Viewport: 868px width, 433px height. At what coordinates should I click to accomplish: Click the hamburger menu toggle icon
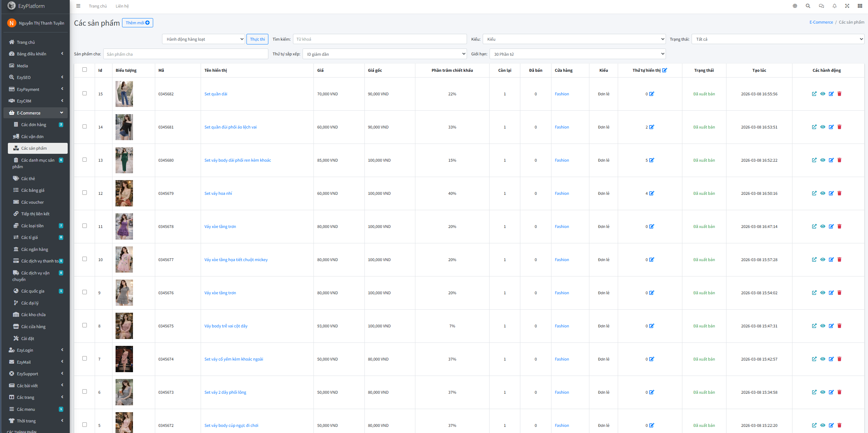[78, 6]
